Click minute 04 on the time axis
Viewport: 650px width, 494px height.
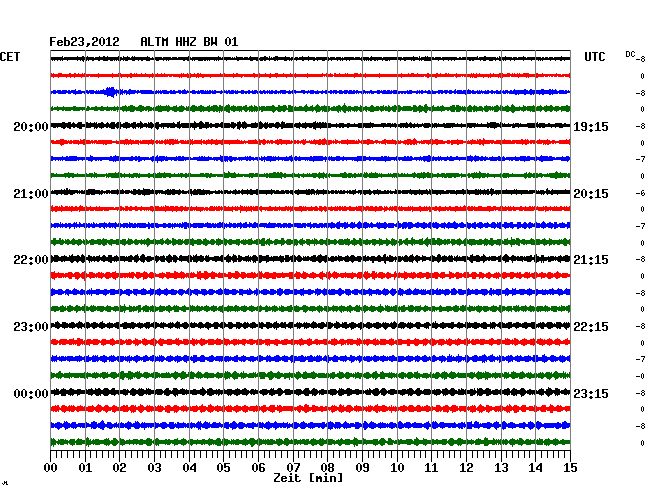tap(189, 467)
